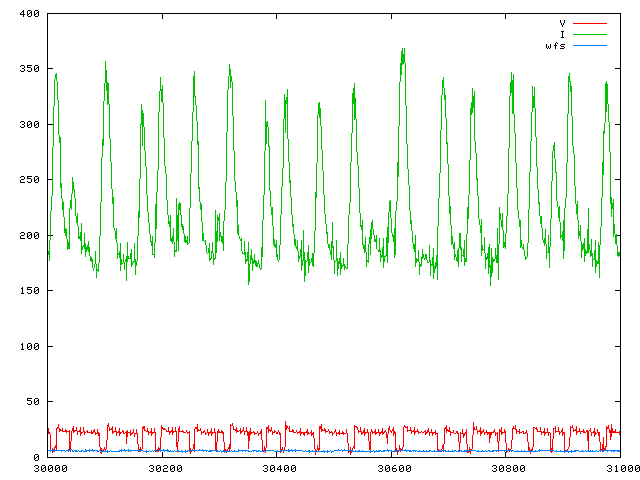Select the 'wfs' legend label
Viewport: 640px width, 480px height.
click(x=556, y=46)
